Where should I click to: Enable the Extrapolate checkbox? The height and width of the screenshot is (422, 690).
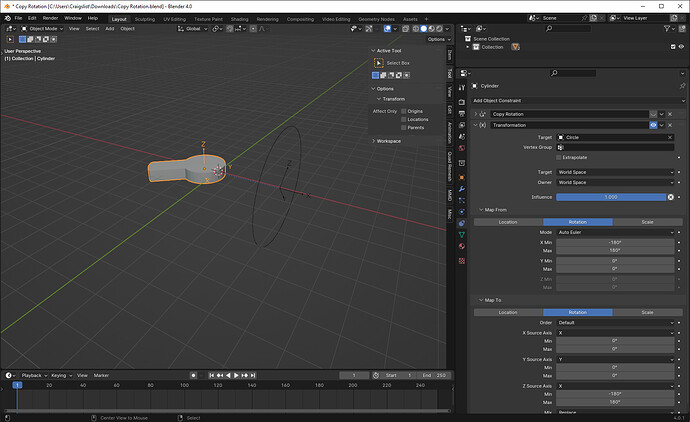tap(559, 157)
